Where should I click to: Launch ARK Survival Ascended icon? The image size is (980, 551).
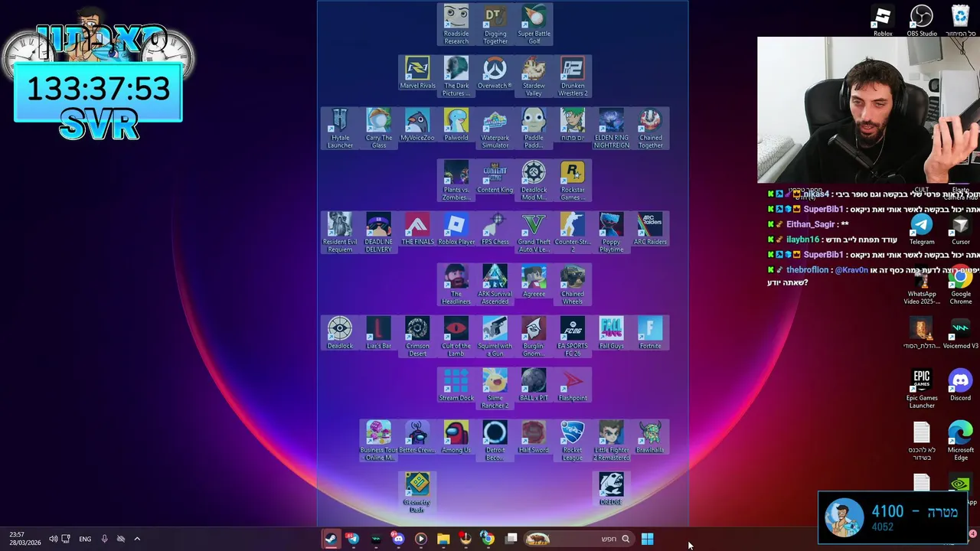pyautogui.click(x=495, y=285)
